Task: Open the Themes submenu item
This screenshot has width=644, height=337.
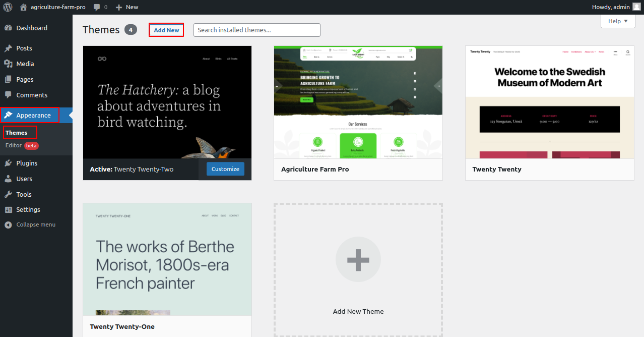Action: point(16,133)
